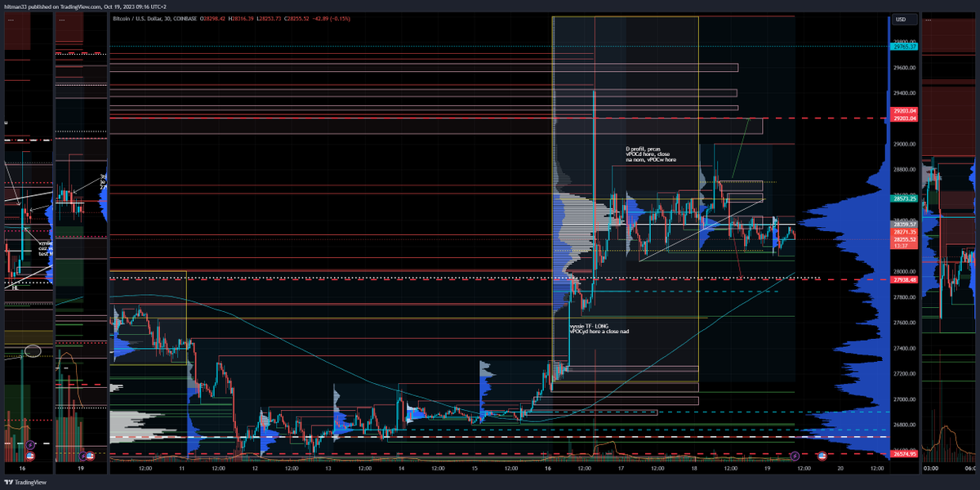Click the TradingView logo at bottom left

[25, 482]
